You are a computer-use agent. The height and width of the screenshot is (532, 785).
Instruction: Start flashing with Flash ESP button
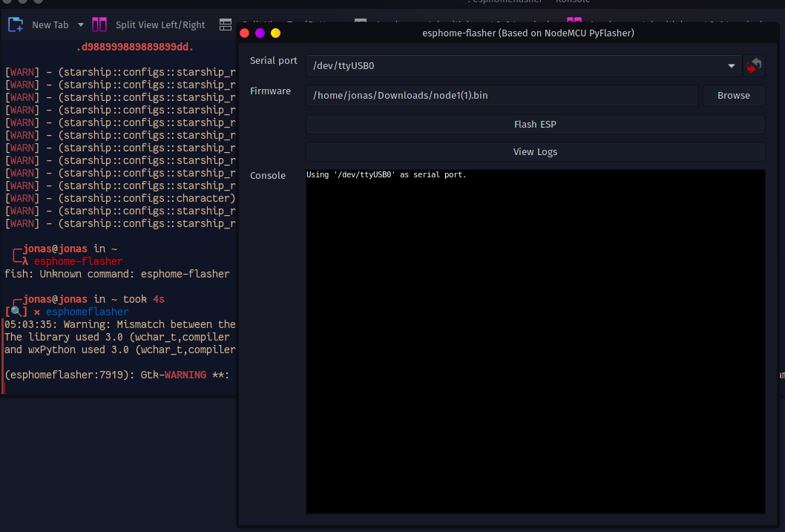[535, 124]
